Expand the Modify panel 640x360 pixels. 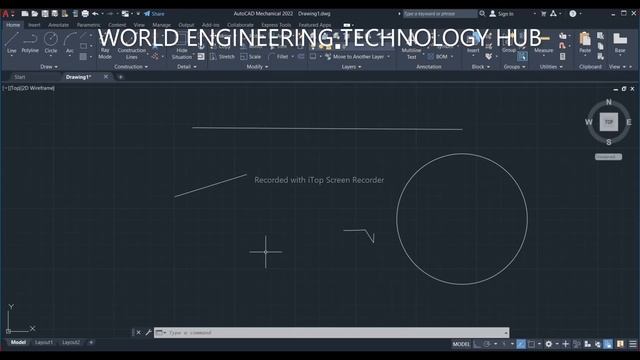click(x=257, y=67)
